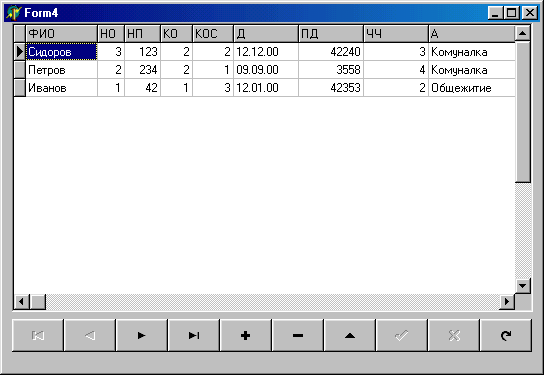Image resolution: width=544 pixels, height=375 pixels.
Task: Click vertical scrollbar down arrow
Action: (x=522, y=286)
